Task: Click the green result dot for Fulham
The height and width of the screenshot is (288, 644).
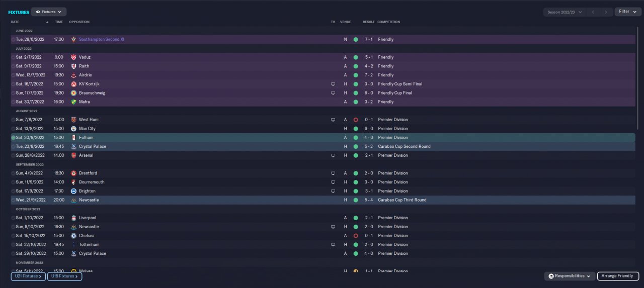Action: [x=355, y=137]
